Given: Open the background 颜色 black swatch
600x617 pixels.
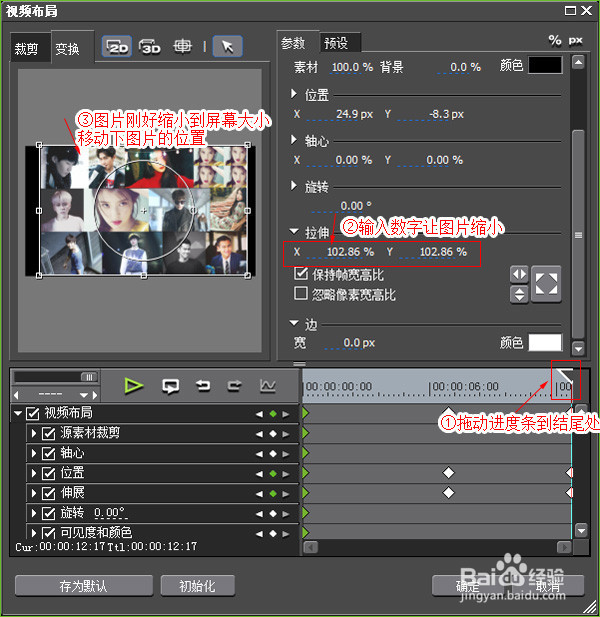Looking at the screenshot, I should pos(545,65).
